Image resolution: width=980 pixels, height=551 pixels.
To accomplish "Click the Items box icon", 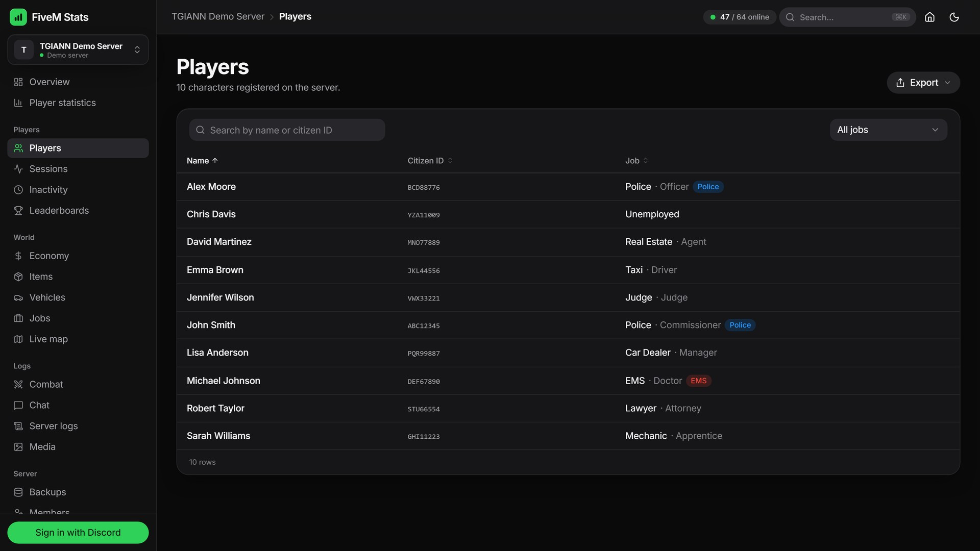I will click(x=18, y=277).
